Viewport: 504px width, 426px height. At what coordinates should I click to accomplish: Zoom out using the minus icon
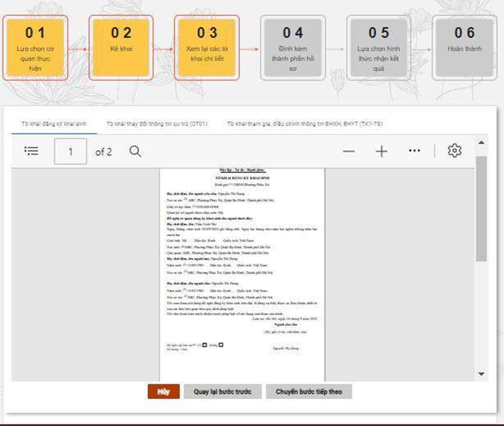[348, 151]
